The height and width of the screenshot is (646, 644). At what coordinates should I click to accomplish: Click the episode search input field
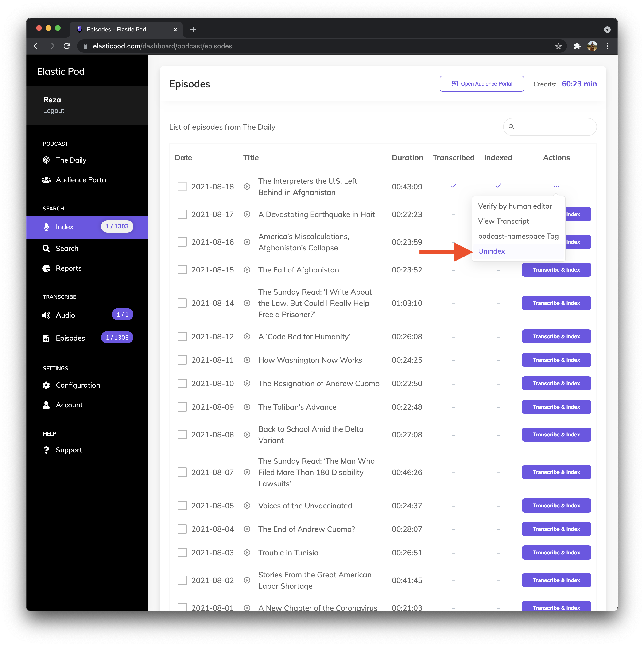(x=550, y=127)
